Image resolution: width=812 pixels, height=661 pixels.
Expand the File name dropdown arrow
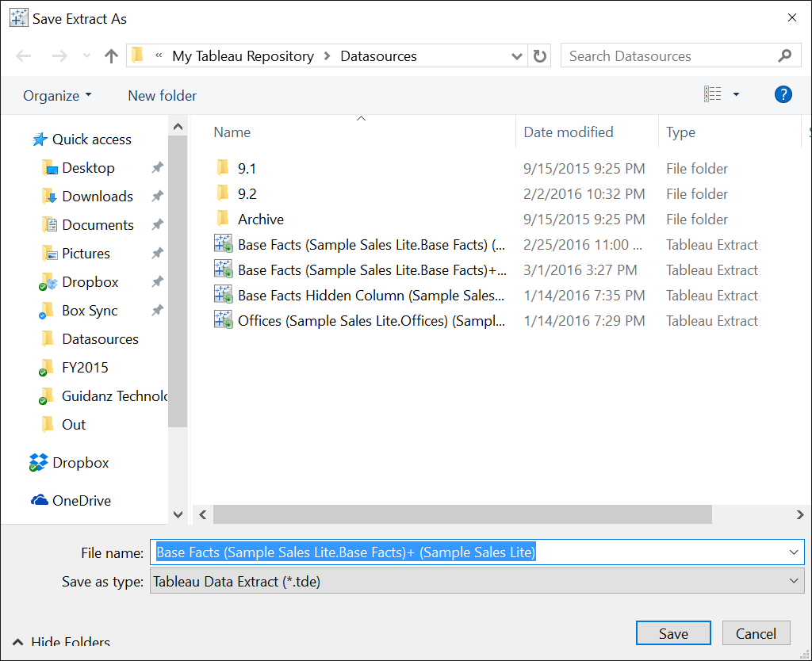tap(793, 552)
